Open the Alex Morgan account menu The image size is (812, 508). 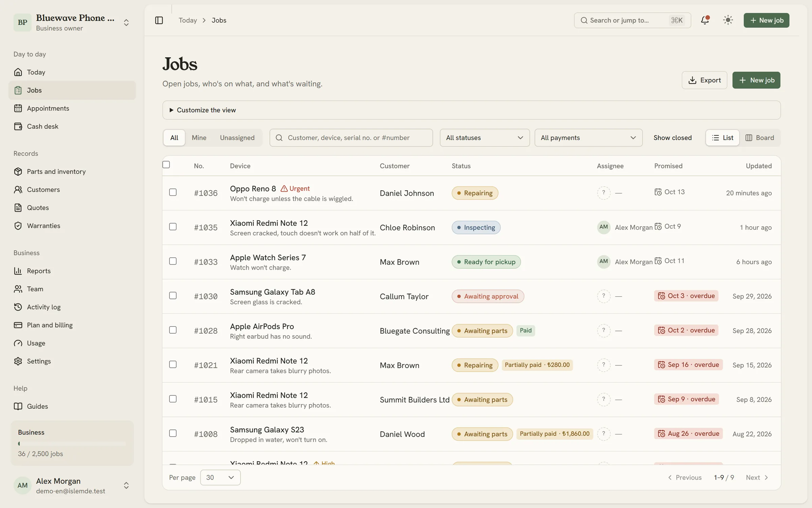tap(72, 486)
